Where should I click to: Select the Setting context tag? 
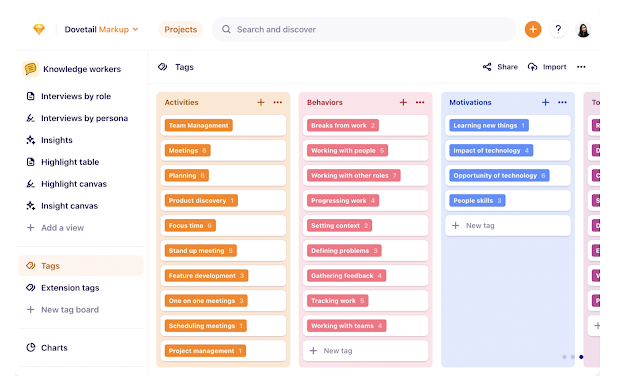[x=340, y=225]
